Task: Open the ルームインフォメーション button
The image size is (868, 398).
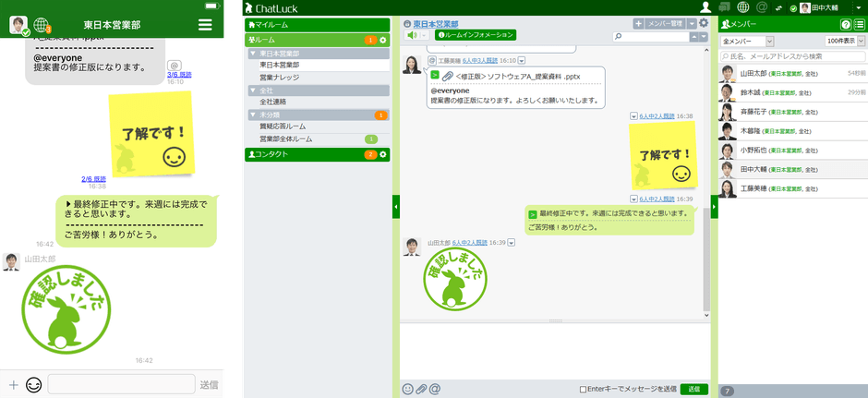Action: point(476,35)
